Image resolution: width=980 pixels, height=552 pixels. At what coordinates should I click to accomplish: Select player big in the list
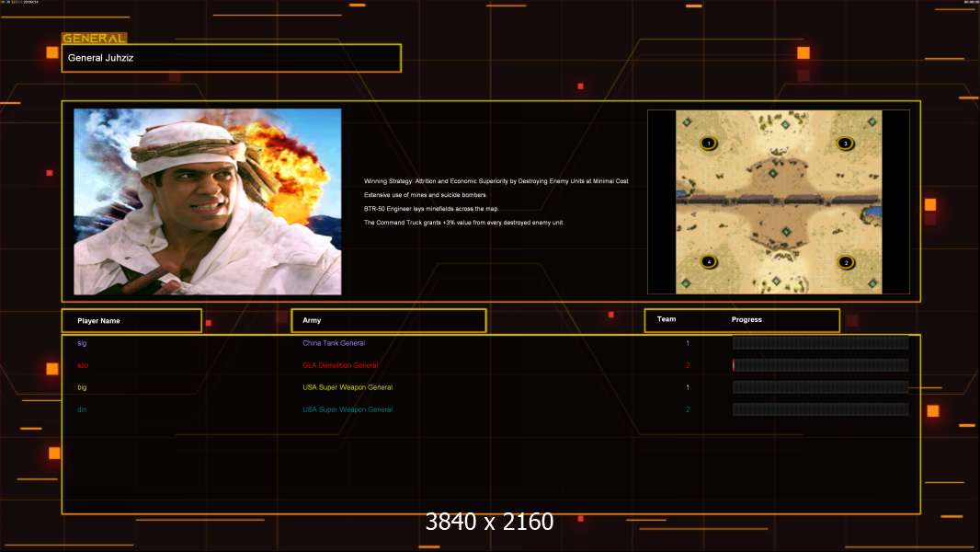click(x=82, y=387)
